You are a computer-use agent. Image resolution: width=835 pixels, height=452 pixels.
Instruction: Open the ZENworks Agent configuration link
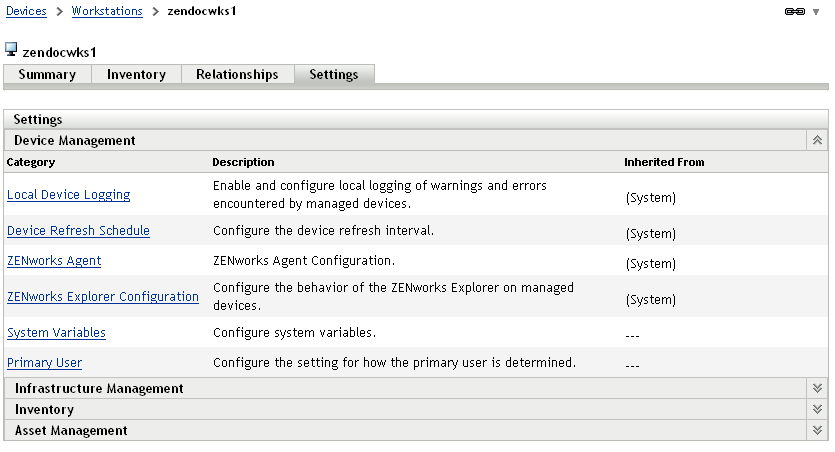(54, 261)
